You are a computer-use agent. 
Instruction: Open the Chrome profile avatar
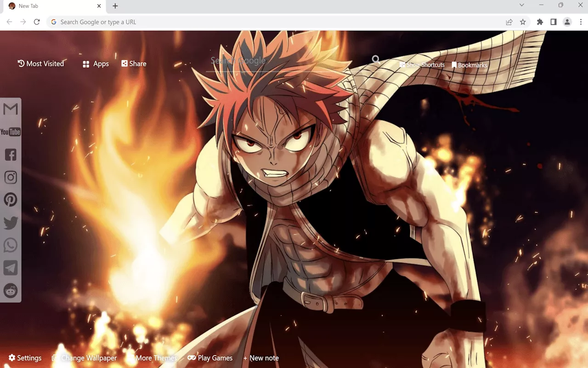[567, 22]
